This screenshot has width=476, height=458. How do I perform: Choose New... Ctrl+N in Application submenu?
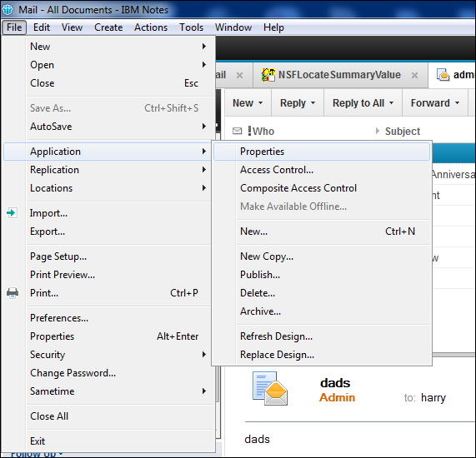pos(322,231)
